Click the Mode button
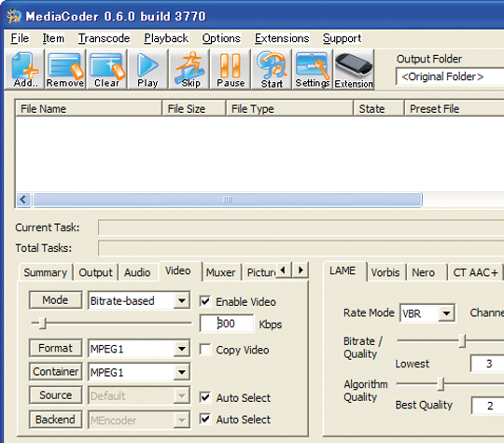This screenshot has width=504, height=443. [55, 300]
